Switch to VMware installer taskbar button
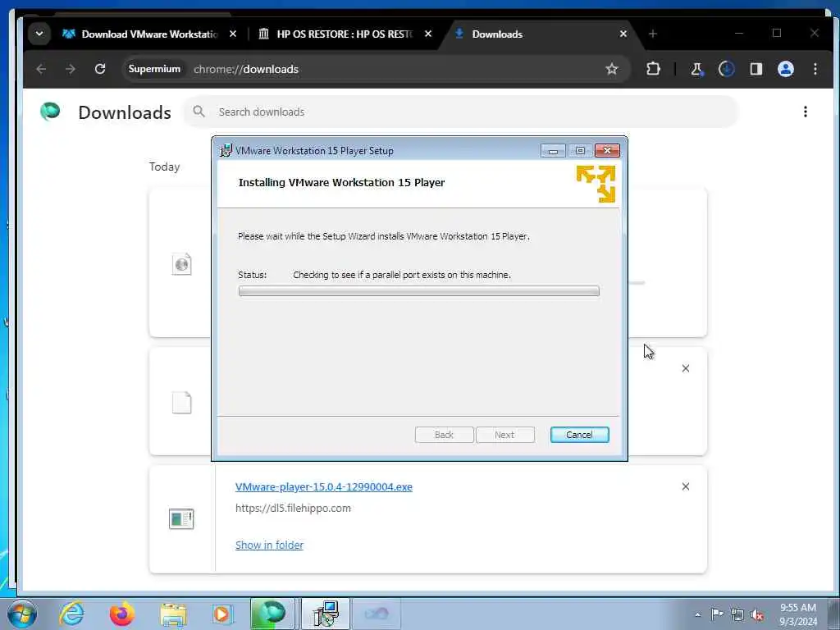This screenshot has width=840, height=630. coord(326,614)
